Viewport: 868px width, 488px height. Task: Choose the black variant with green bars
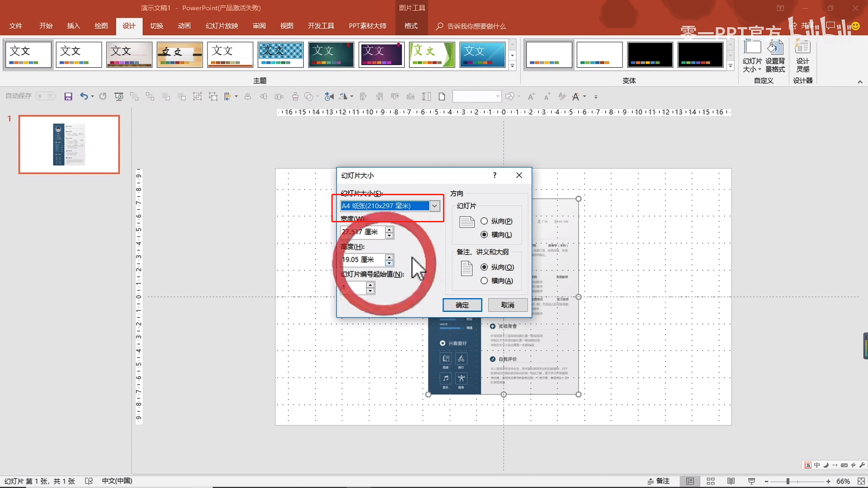click(x=700, y=55)
